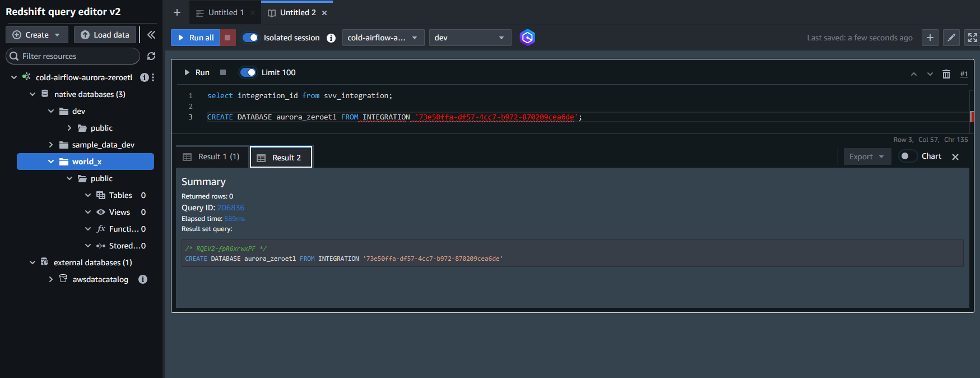Image resolution: width=980 pixels, height=378 pixels.
Task: Collapse the Tables node
Action: point(88,195)
